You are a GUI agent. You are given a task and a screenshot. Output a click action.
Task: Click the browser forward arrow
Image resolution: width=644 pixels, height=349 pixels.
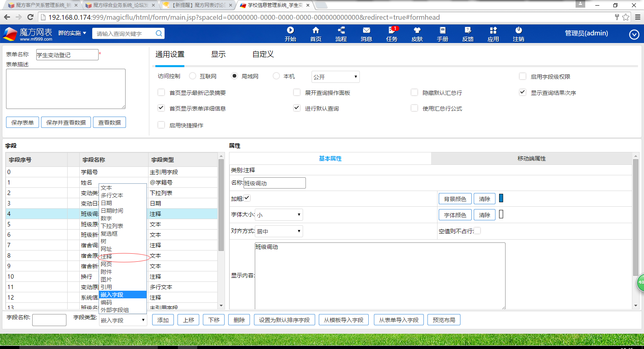point(19,17)
